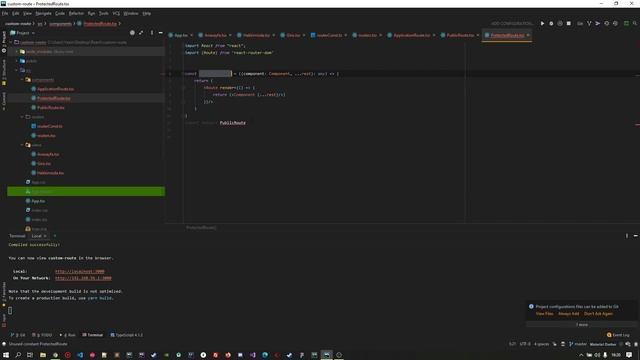Open the TODO tool window button
Viewport: 640px width, 360px height.
click(42, 335)
